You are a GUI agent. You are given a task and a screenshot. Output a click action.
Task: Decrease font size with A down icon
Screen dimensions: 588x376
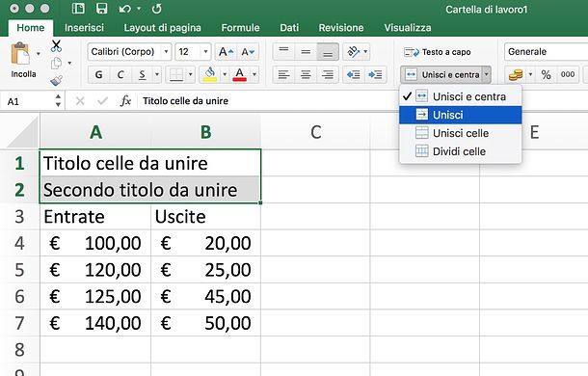248,52
